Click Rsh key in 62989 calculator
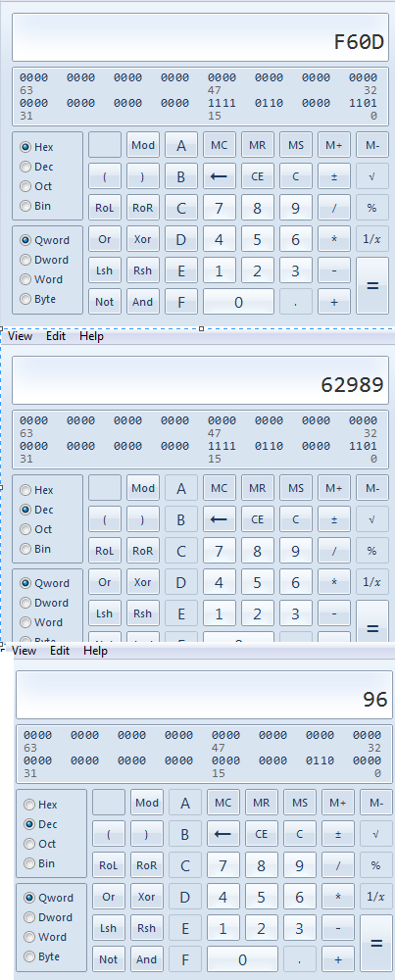 pyautogui.click(x=143, y=613)
